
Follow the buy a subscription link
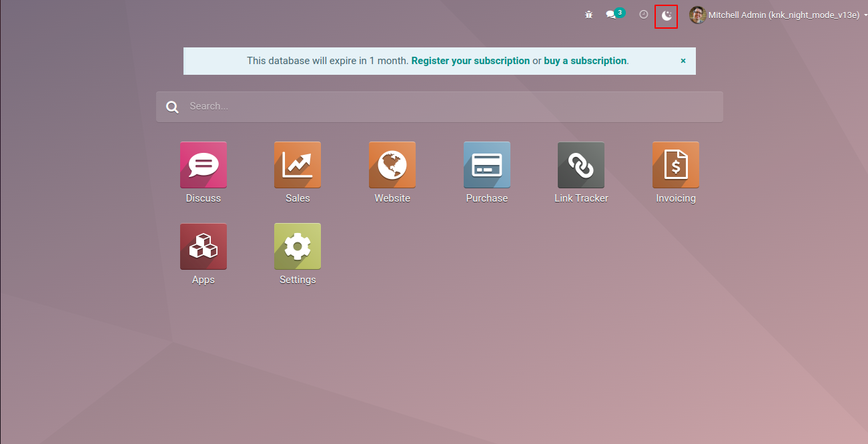585,61
